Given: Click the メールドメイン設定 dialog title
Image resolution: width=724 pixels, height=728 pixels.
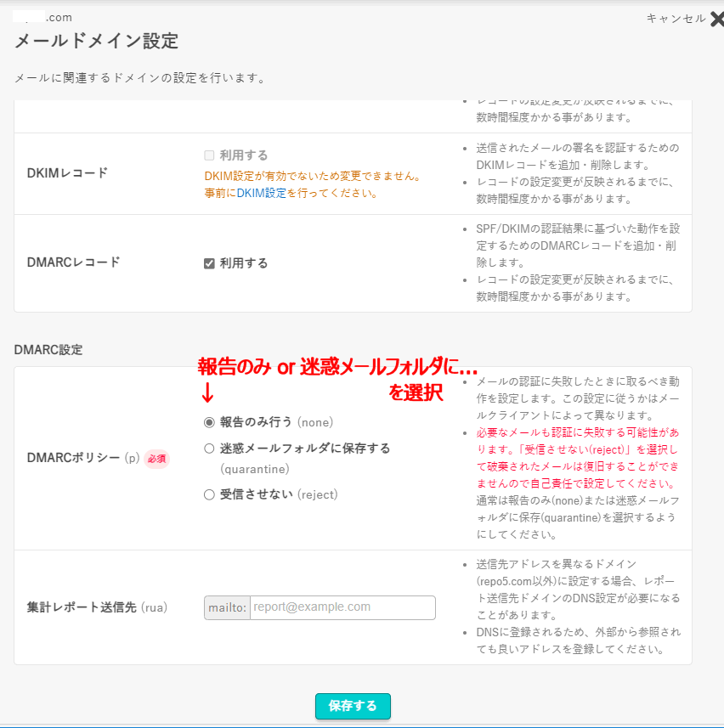Looking at the screenshot, I should (x=96, y=41).
